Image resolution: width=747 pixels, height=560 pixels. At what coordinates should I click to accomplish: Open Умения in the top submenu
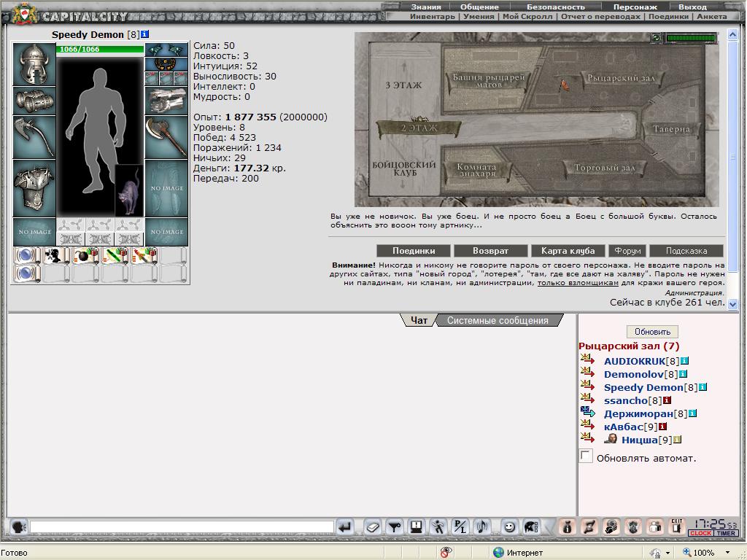[479, 16]
